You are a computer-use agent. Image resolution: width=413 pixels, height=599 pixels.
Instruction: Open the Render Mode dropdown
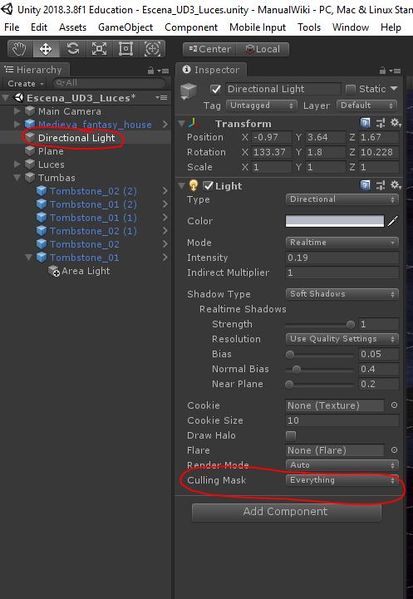click(342, 465)
